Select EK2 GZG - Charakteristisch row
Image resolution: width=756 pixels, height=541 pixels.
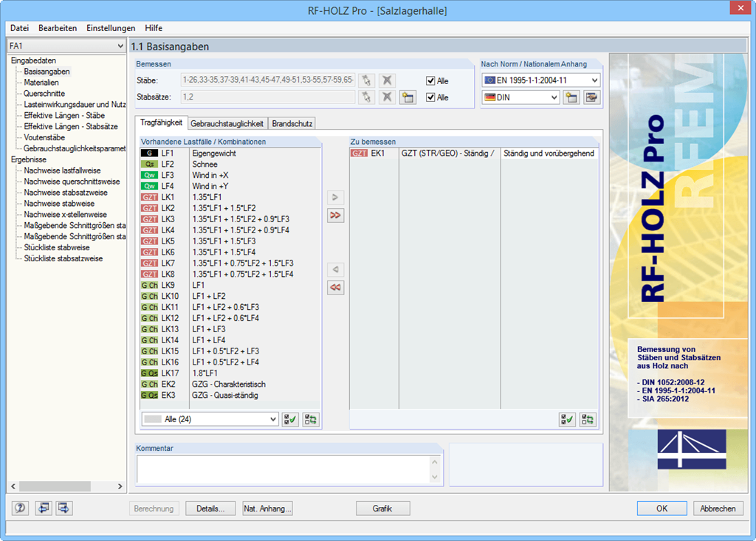[230, 385]
